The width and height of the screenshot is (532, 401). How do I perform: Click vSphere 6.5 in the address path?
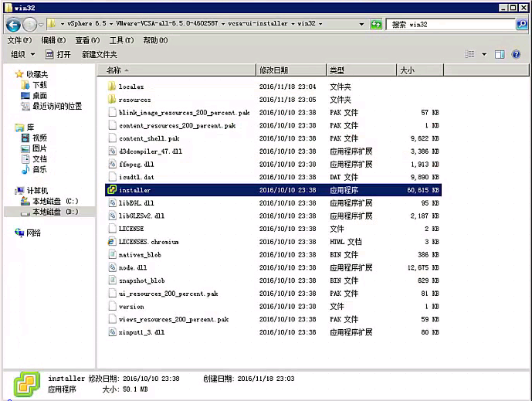click(86, 23)
